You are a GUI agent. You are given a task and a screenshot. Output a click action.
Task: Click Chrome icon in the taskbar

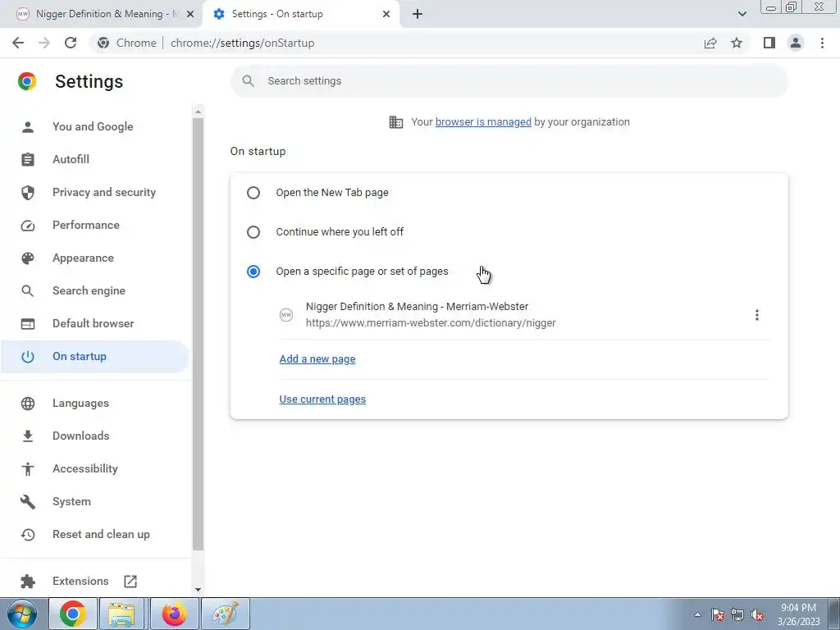pos(73,614)
